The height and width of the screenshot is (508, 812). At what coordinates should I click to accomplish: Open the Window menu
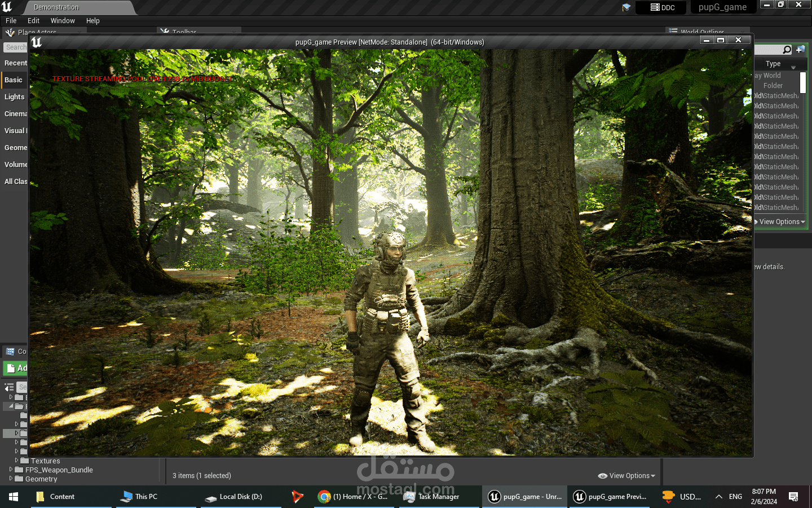pos(63,21)
